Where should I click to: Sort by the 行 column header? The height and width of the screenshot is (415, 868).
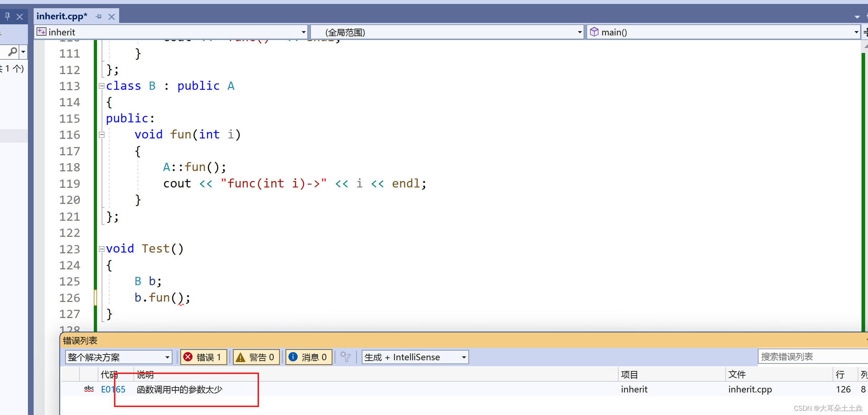tap(845, 375)
